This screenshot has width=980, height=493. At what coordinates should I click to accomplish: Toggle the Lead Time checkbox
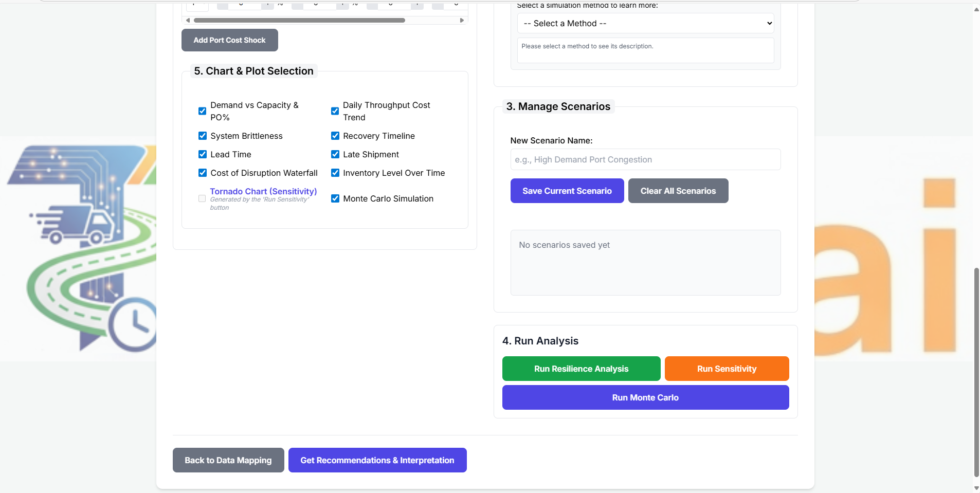(203, 154)
